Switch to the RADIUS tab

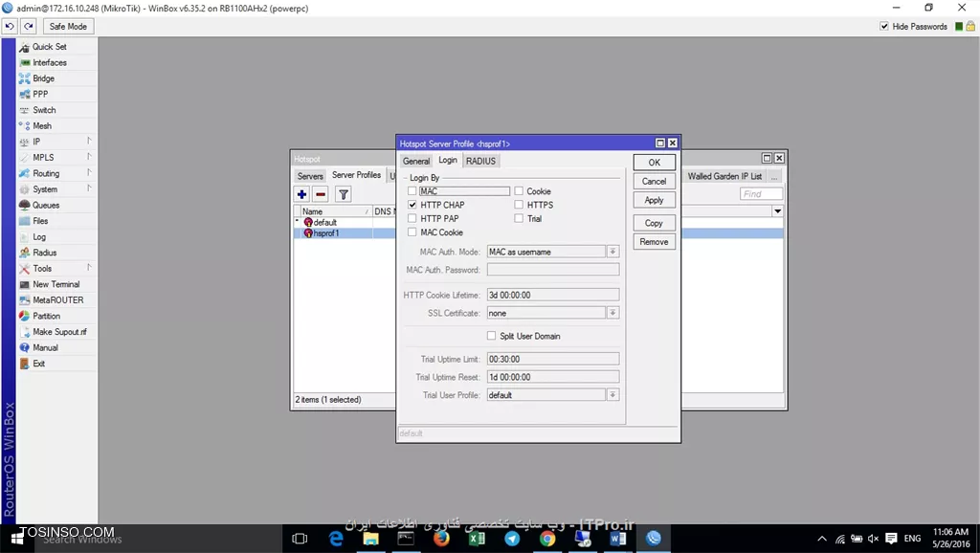pyautogui.click(x=480, y=162)
